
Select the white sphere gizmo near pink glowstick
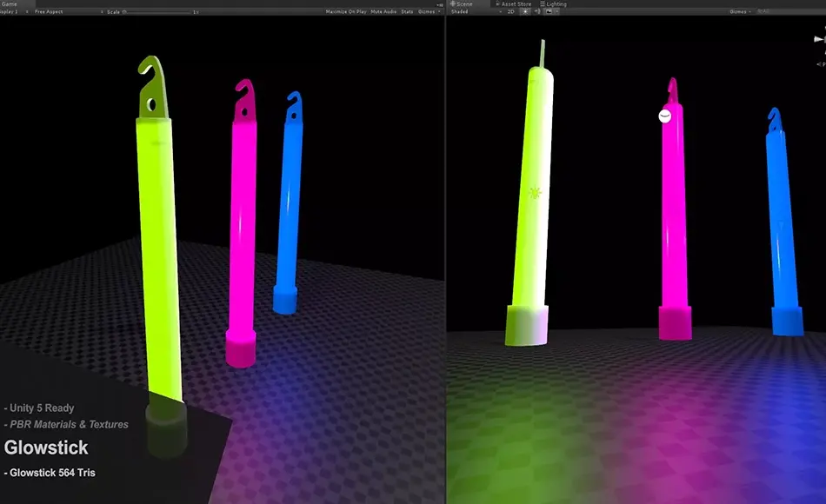[x=665, y=116]
